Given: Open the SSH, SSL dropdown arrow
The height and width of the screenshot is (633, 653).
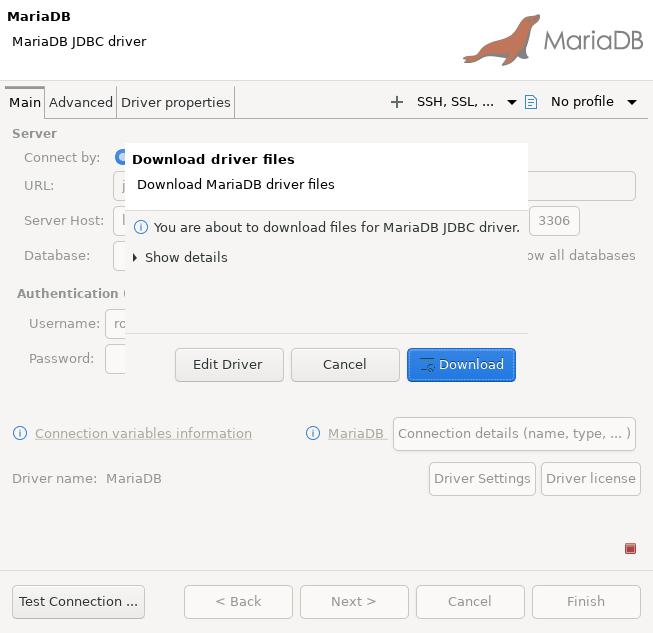Looking at the screenshot, I should point(512,102).
